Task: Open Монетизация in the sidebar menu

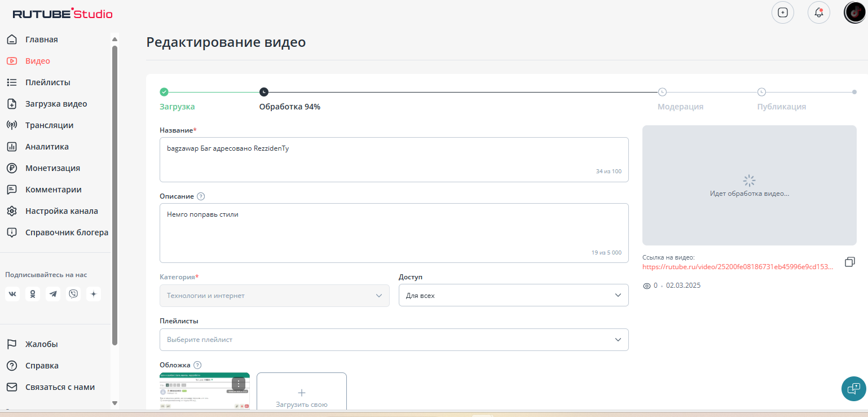Action: tap(52, 168)
